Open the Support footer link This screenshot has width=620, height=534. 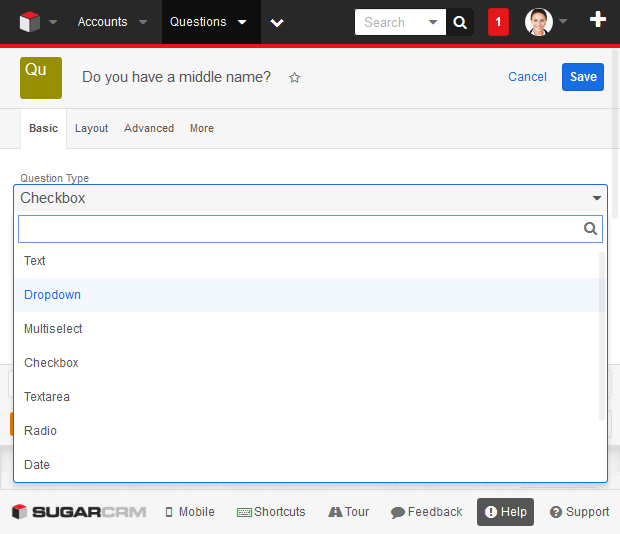click(x=579, y=512)
